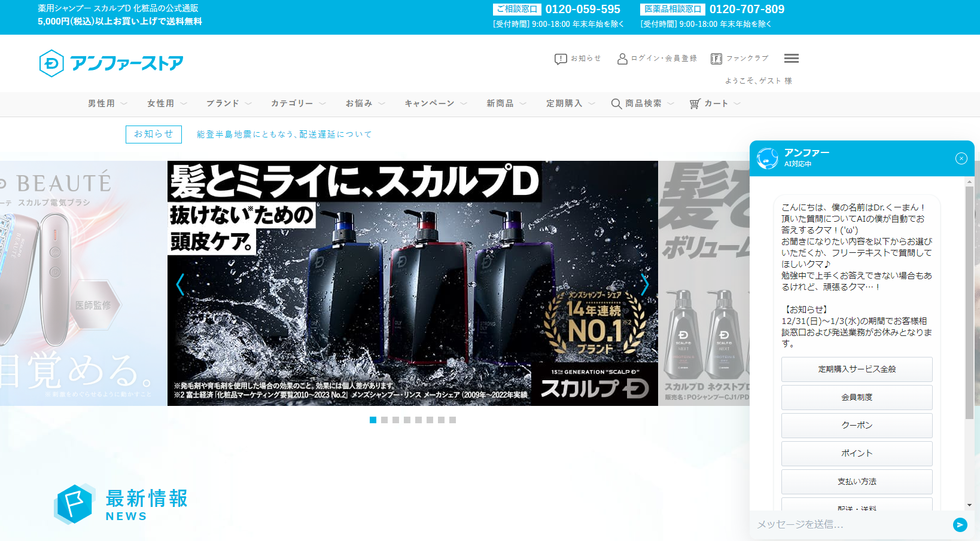Click the スカルプD main banner image
The width and height of the screenshot is (980, 541).
tap(413, 283)
